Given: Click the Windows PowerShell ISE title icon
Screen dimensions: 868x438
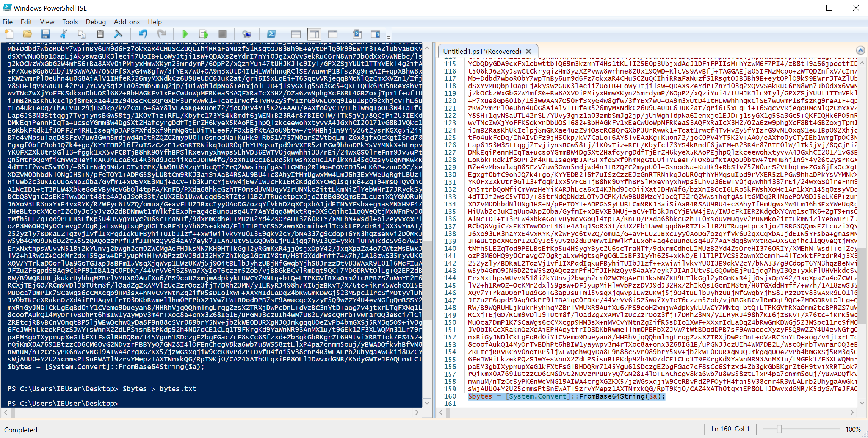Looking at the screenshot, I should point(7,8).
